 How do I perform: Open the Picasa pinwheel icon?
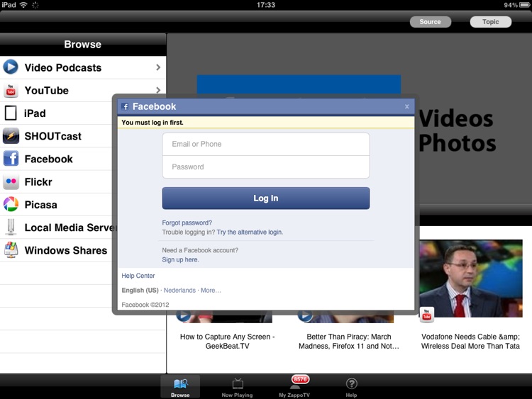coord(11,204)
